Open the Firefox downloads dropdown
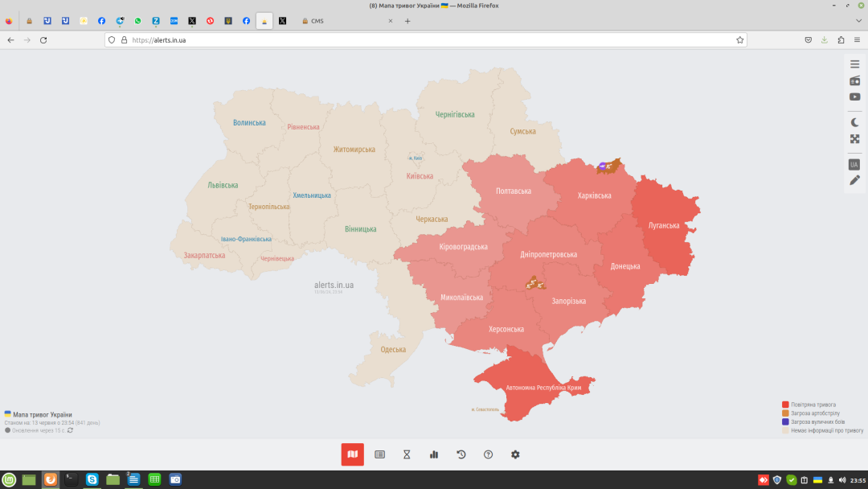This screenshot has height=489, width=868. coord(824,39)
